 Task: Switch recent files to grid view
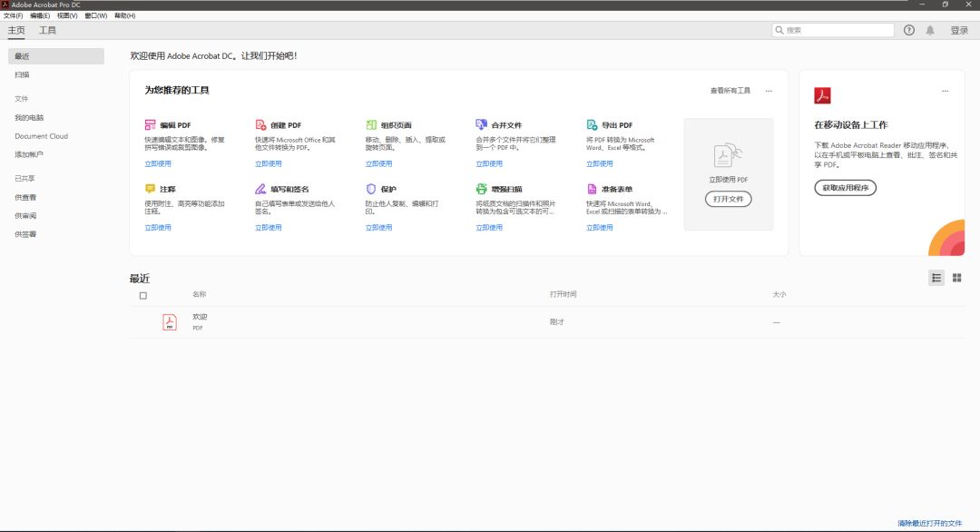[957, 278]
